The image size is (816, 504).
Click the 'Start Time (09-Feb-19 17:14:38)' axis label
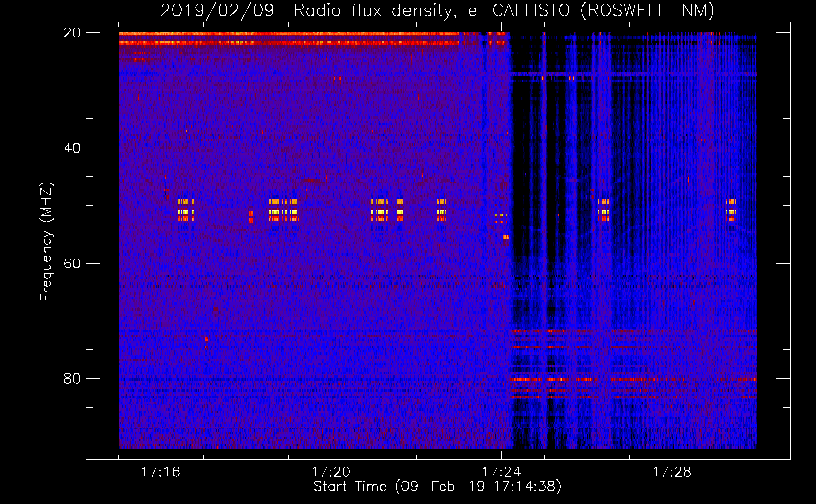(437, 487)
